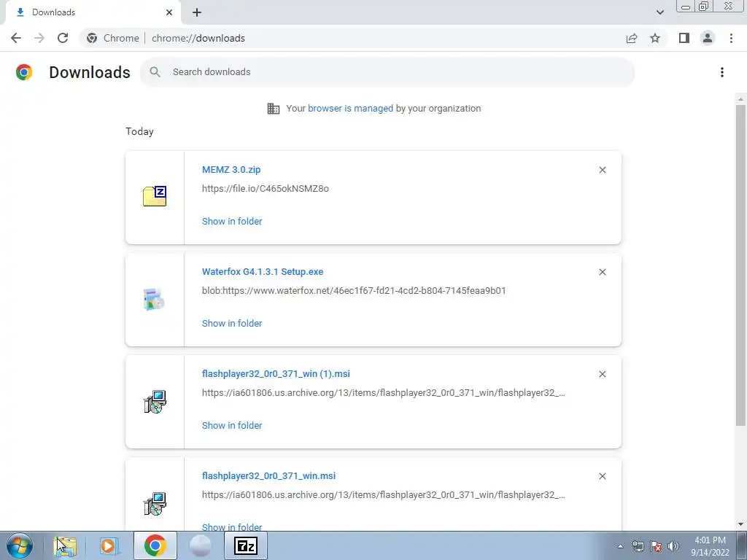Viewport: 747px width, 560px height.
Task: Click the Waterfox installer file icon
Action: pos(154,300)
